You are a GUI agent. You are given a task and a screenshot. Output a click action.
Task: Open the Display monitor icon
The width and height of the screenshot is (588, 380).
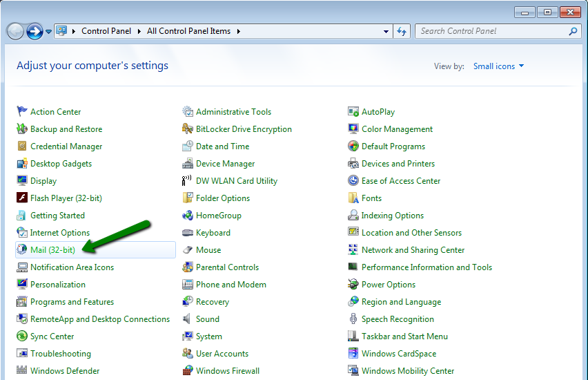22,180
